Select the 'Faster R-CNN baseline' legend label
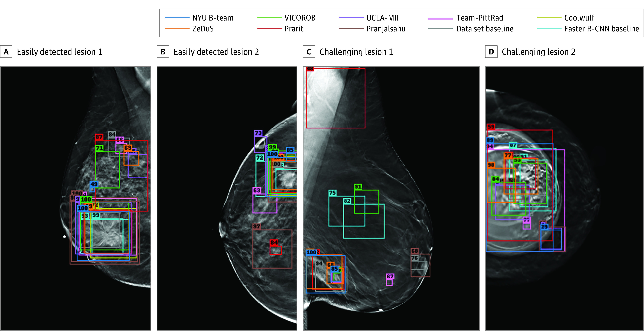This screenshot has width=644, height=331. 602,29
